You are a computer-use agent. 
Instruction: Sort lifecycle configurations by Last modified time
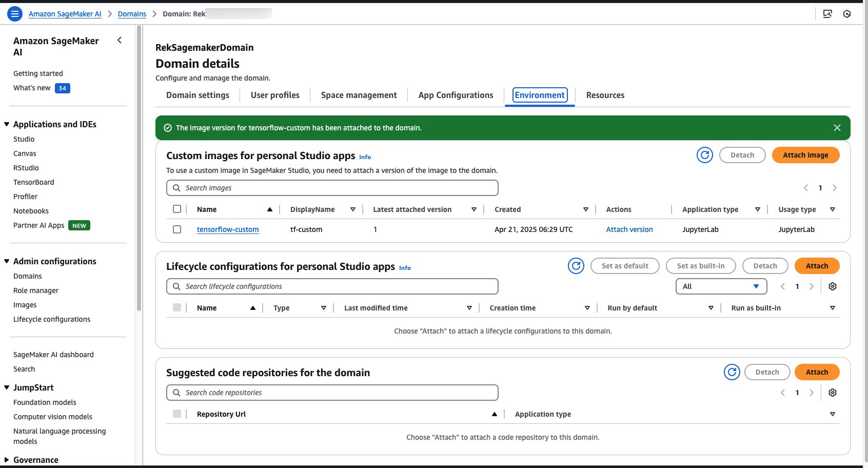click(x=469, y=308)
